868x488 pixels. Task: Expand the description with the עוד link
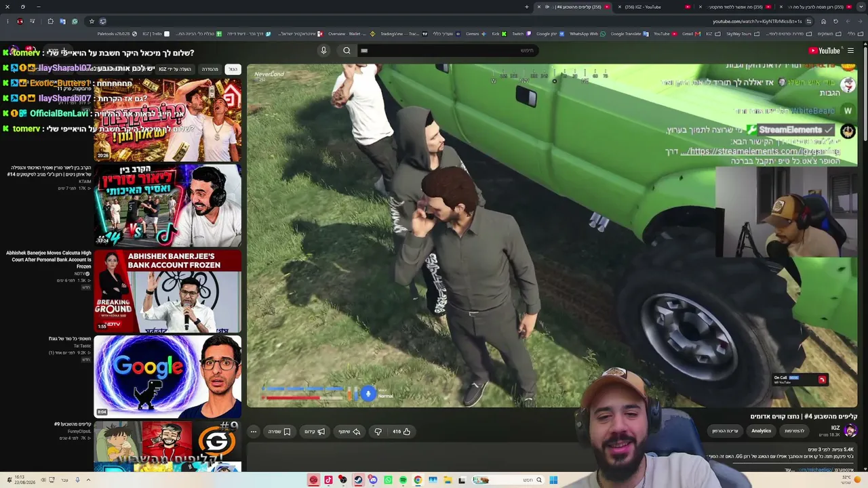(789, 470)
